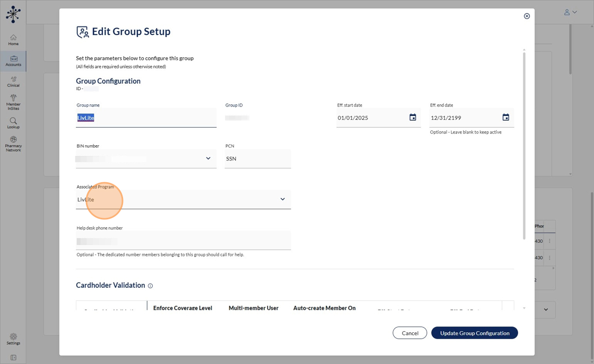This screenshot has width=594, height=364.
Task: Open Eff. start date calendar picker
Action: [x=413, y=118]
